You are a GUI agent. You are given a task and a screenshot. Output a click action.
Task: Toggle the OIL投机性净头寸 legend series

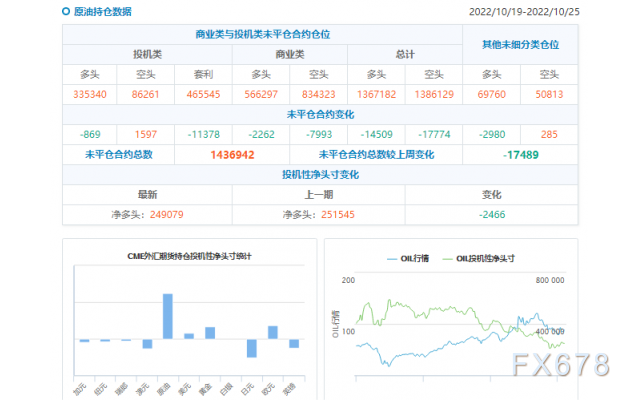(479, 258)
